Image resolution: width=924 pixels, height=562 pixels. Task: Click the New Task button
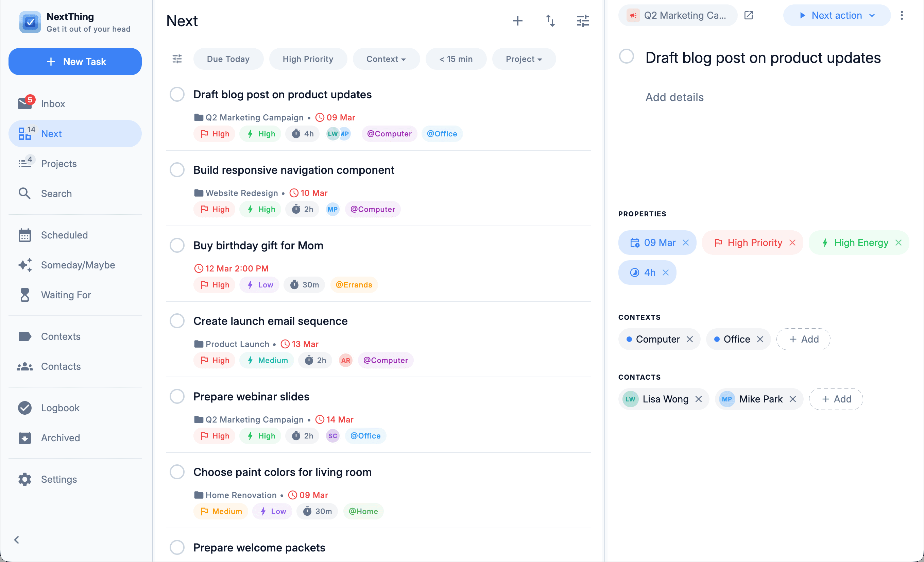point(75,62)
